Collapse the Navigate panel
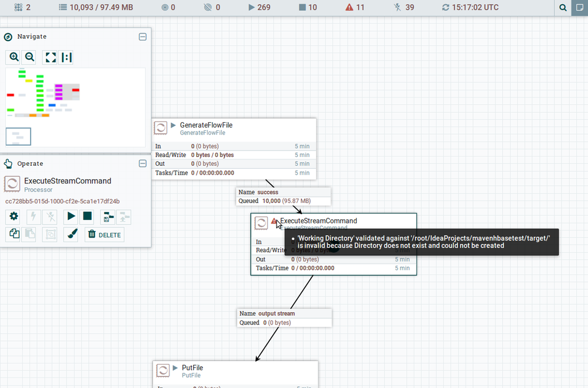 [x=142, y=36]
